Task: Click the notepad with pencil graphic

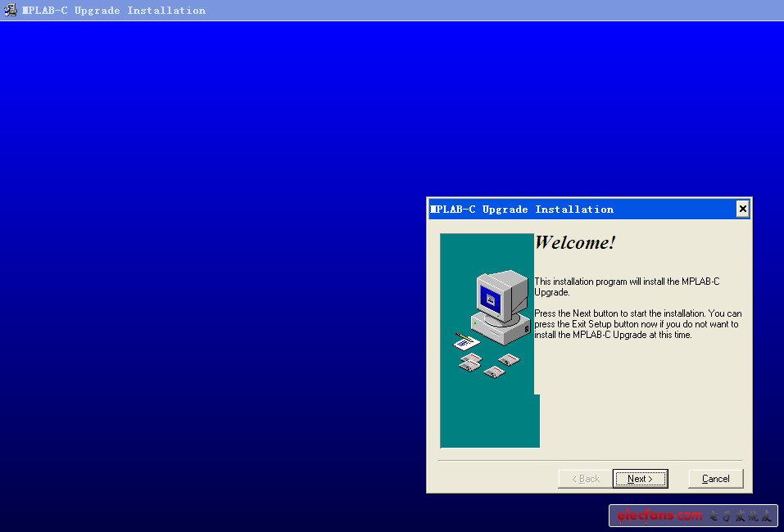Action: pos(465,340)
